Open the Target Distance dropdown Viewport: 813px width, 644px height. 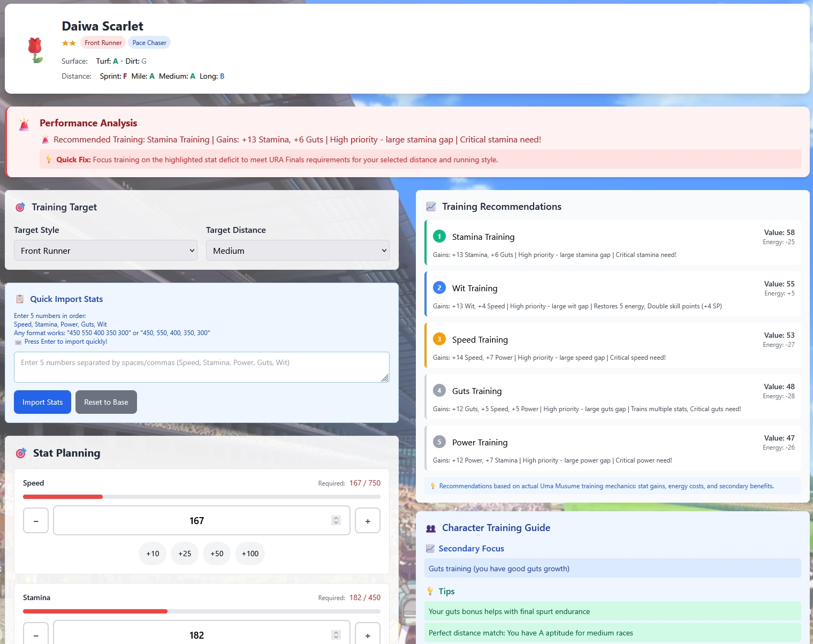pos(298,251)
